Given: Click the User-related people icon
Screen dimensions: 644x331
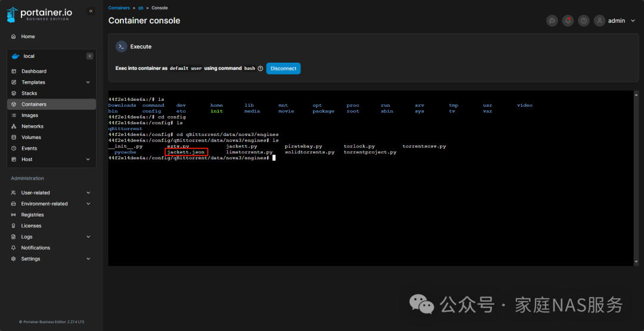Looking at the screenshot, I should [14, 193].
